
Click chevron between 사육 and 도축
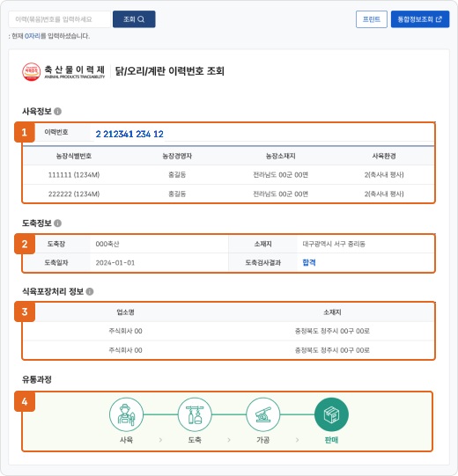pos(160,440)
